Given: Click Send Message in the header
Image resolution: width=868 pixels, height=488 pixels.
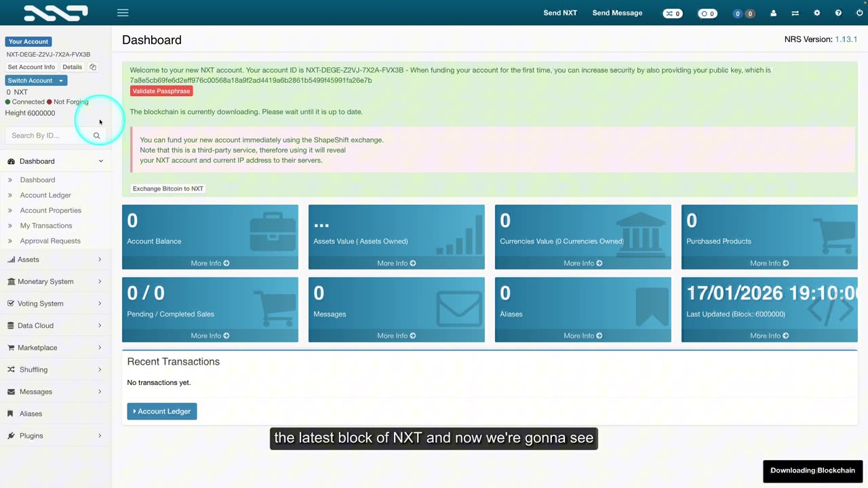Looking at the screenshot, I should click(617, 13).
